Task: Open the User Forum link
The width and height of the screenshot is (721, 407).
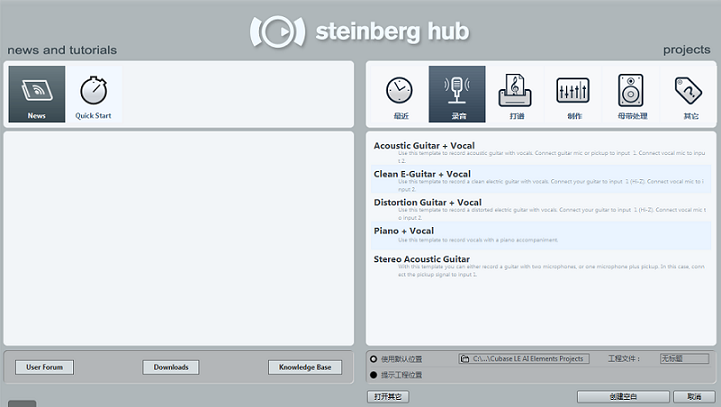Action: [x=44, y=367]
